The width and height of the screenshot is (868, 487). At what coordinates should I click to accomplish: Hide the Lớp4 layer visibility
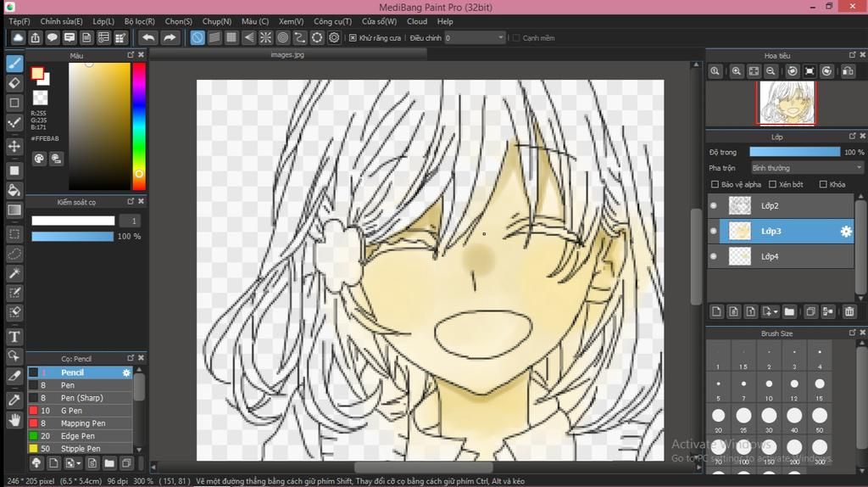click(714, 256)
